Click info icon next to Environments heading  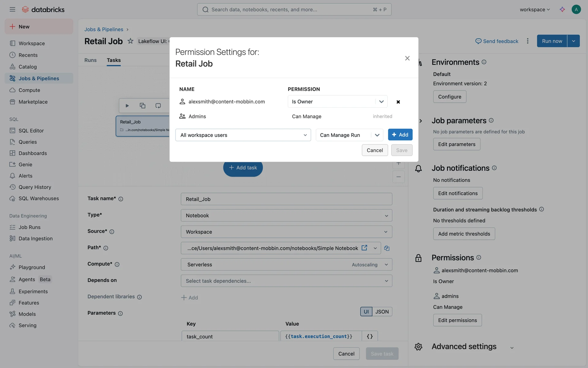coord(484,62)
